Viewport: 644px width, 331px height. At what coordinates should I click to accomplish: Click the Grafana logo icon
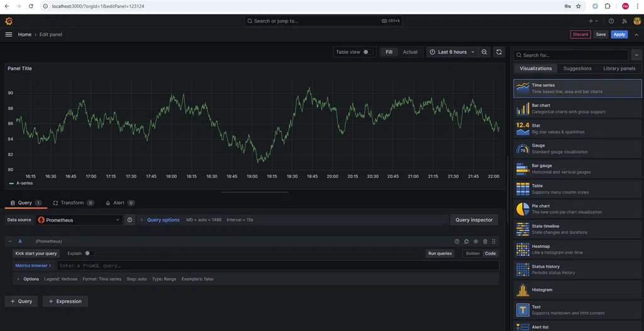[9, 21]
